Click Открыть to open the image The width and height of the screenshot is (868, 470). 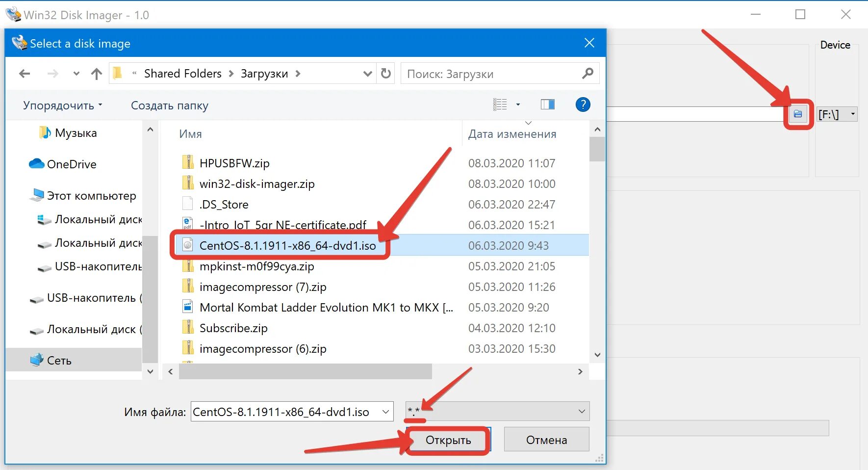pyautogui.click(x=448, y=440)
